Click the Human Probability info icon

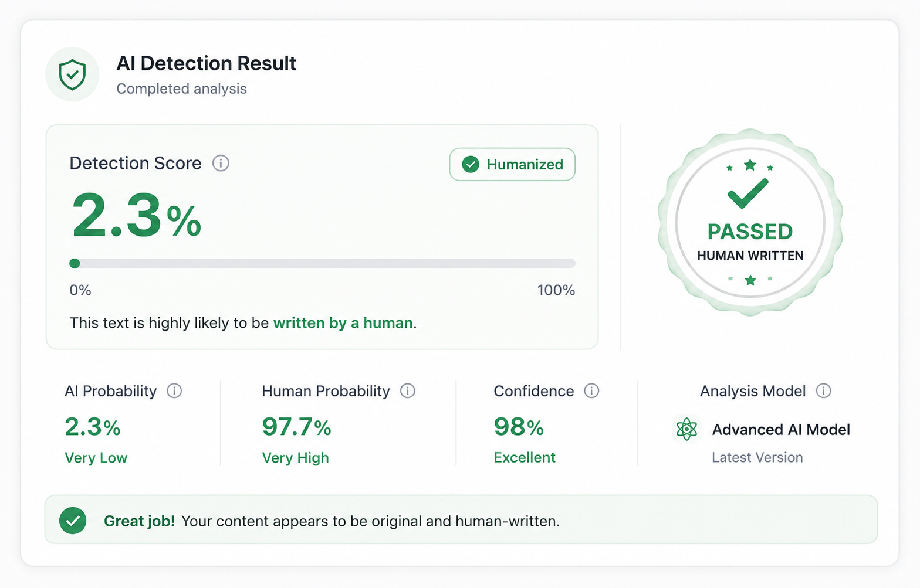click(x=408, y=390)
